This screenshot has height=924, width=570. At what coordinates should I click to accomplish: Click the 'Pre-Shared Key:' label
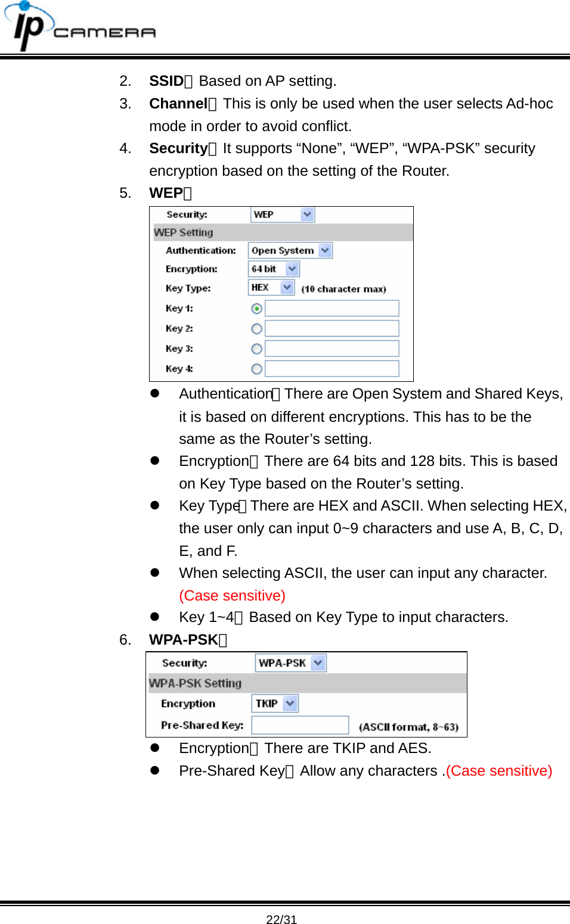click(x=202, y=725)
